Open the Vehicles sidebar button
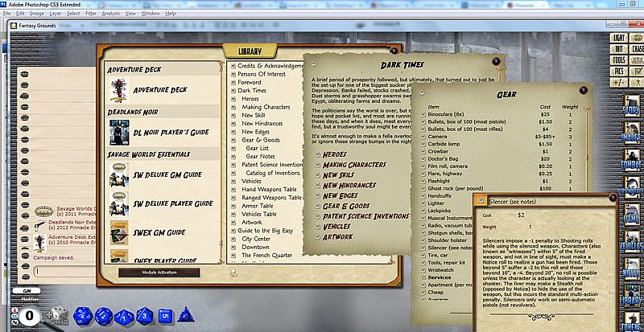Viewport: 644px width, 332px height. (632, 241)
